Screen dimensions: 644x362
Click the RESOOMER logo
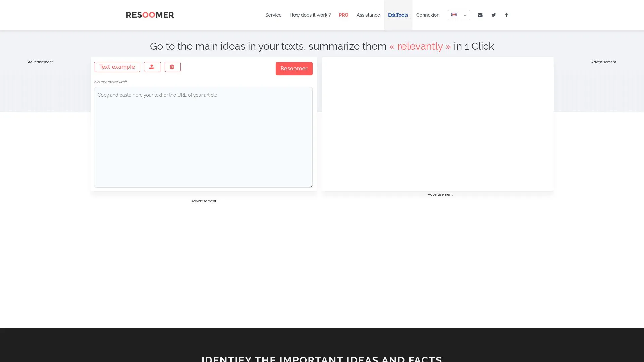point(150,15)
